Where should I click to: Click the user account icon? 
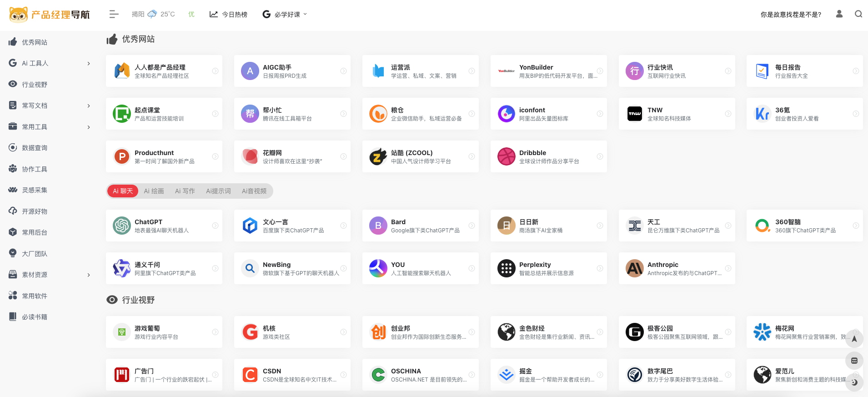tap(839, 14)
